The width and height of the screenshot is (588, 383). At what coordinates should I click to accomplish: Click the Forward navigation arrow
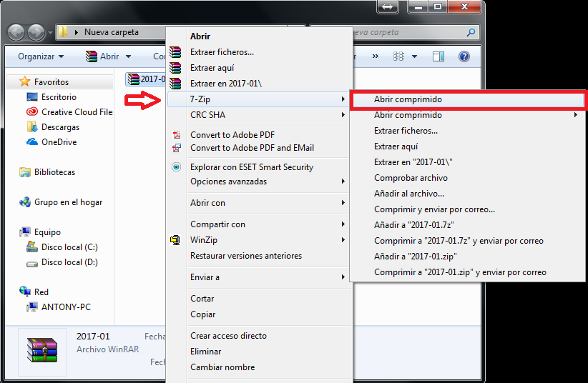click(36, 33)
